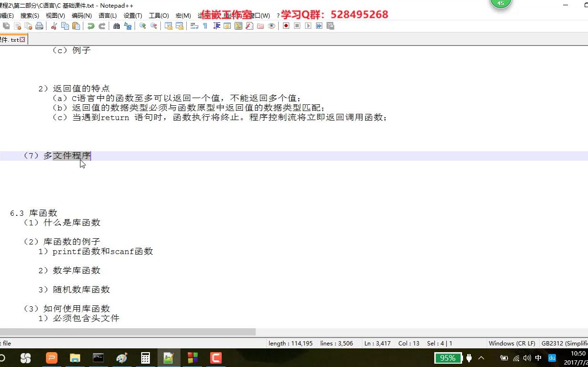Image resolution: width=588 pixels, height=367 pixels.
Task: Toggle show all characters pilcrow icon
Action: click(x=205, y=26)
